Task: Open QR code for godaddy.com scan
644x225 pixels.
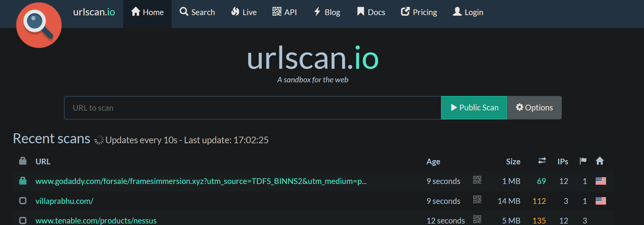Action: click(477, 180)
